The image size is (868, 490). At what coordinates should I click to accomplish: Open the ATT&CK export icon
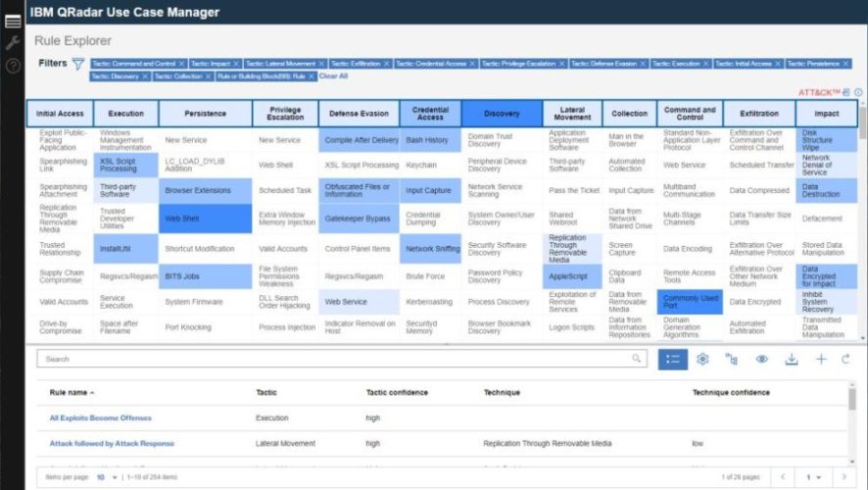coord(846,92)
